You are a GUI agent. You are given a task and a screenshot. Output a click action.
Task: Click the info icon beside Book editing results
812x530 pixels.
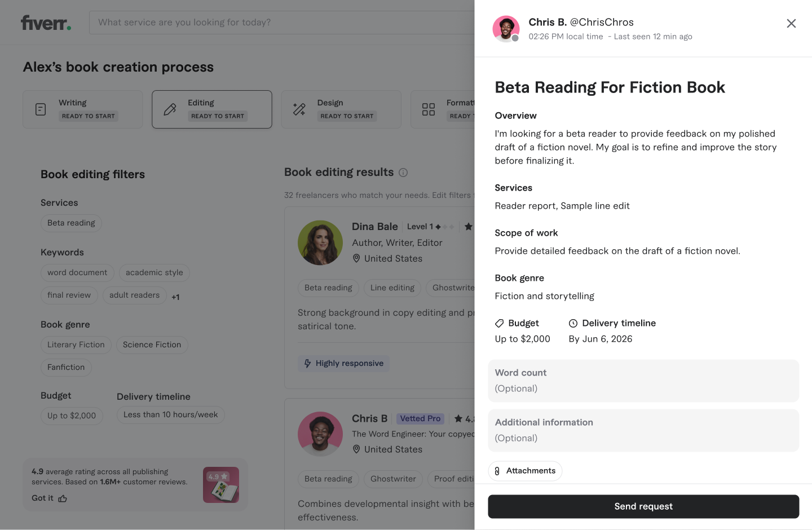point(403,173)
